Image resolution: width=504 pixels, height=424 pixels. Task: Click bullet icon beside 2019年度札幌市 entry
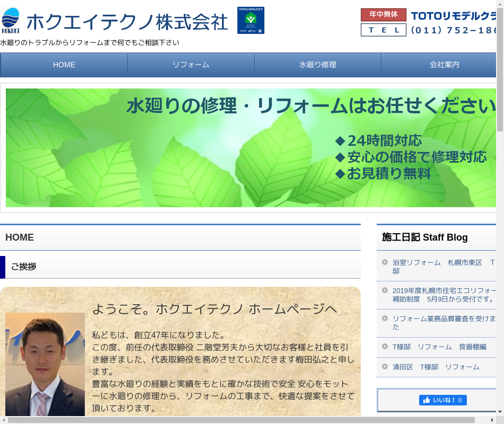tap(385, 290)
